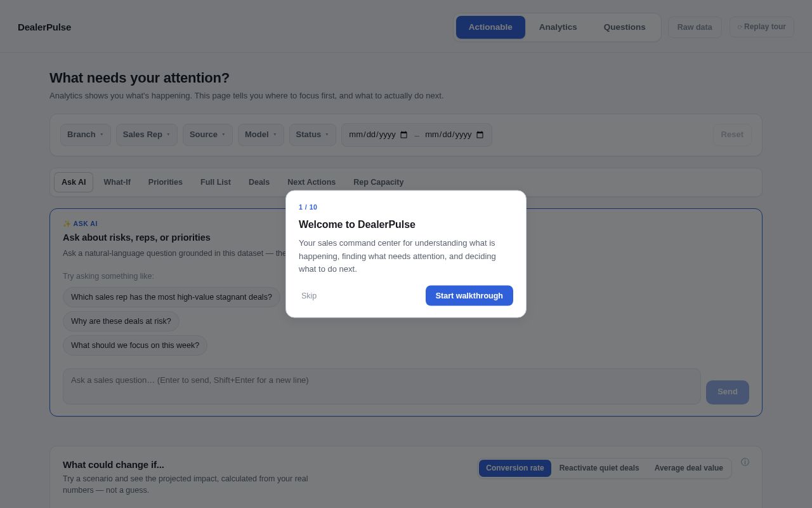Screen dimensions: 812x508
Task: Click the 'What needs your attention?' heading
Action: pyautogui.click(x=140, y=78)
